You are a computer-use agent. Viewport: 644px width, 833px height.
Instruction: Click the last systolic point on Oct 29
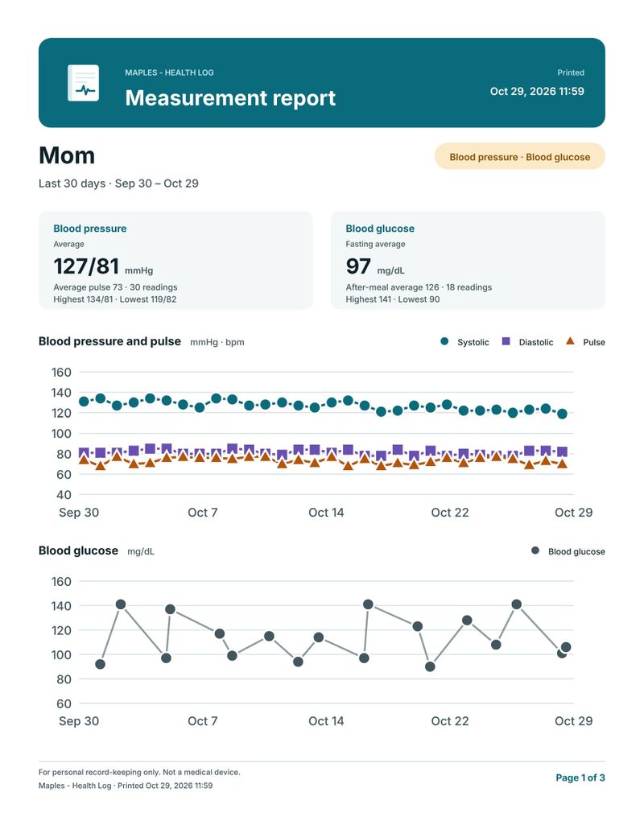pos(562,414)
